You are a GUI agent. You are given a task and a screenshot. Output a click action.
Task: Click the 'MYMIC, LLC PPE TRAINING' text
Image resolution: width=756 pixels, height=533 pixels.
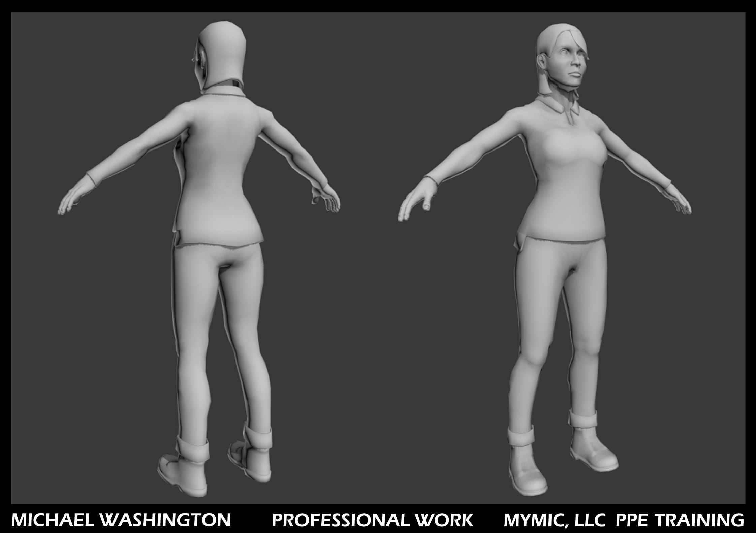click(624, 520)
